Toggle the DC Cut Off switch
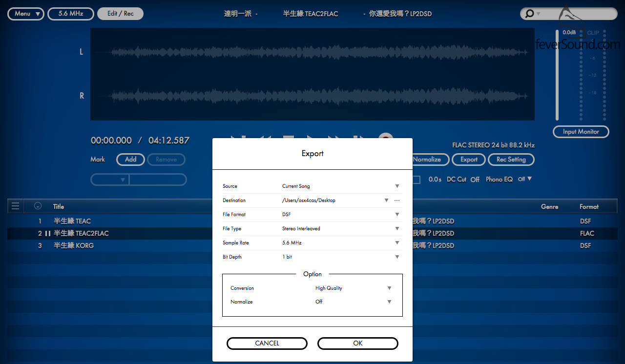 point(475,180)
